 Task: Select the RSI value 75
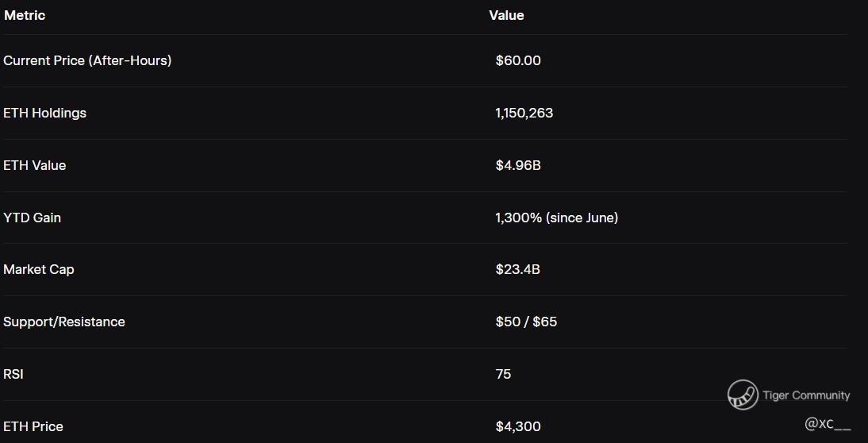(x=503, y=374)
